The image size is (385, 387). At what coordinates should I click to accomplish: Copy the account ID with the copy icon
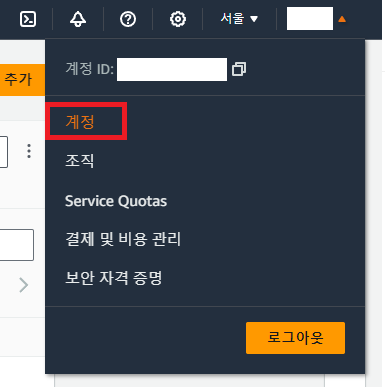(239, 69)
